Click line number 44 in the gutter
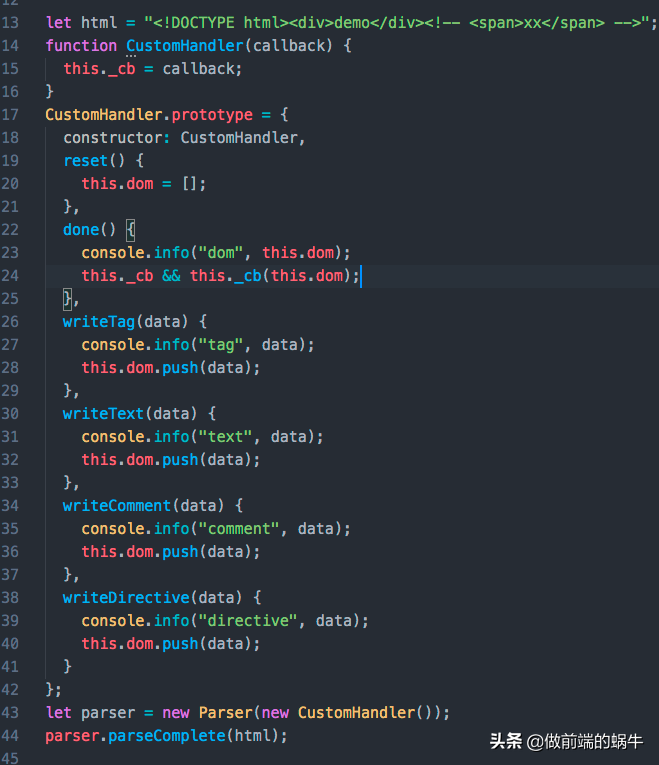The width and height of the screenshot is (659, 765). tap(10, 736)
